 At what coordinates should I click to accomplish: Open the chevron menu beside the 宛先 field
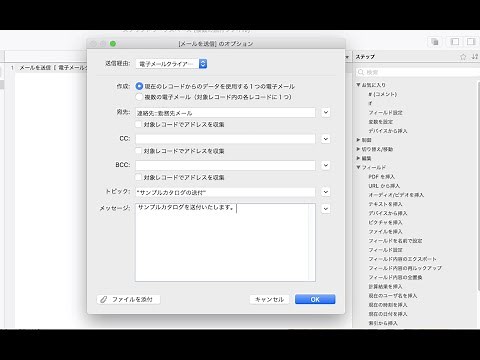tap(326, 112)
